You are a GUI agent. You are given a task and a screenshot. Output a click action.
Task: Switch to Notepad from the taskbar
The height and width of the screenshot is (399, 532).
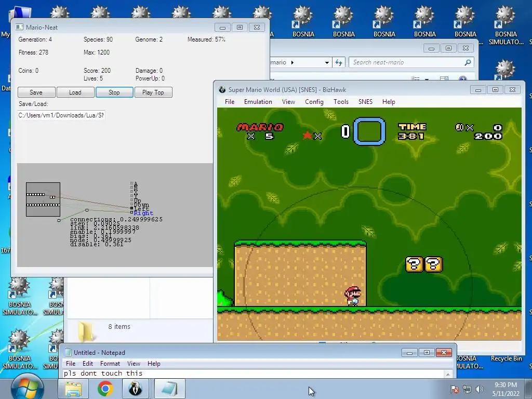[x=170, y=389]
